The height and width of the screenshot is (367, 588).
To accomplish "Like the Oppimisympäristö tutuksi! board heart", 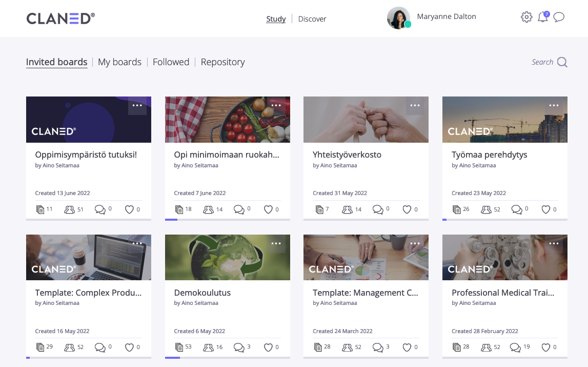I will 129,209.
